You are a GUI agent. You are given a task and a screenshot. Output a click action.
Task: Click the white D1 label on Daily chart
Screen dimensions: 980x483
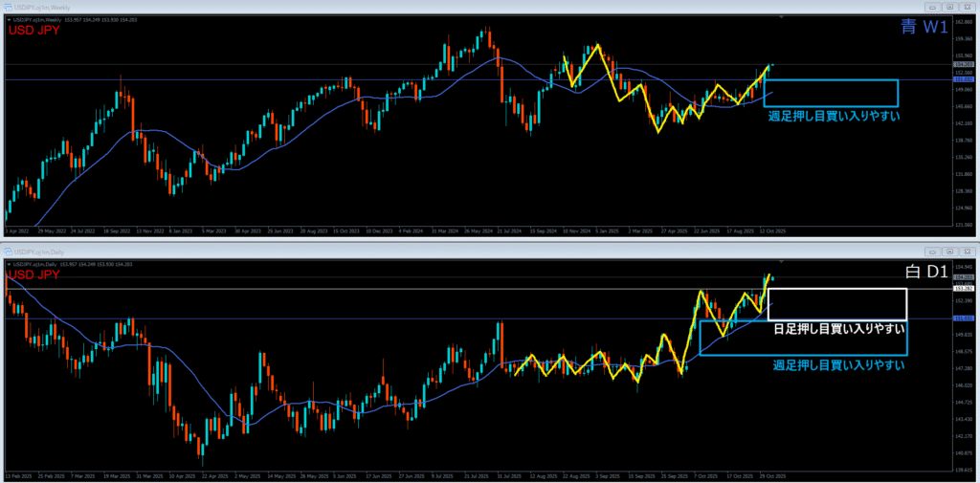pyautogui.click(x=925, y=273)
